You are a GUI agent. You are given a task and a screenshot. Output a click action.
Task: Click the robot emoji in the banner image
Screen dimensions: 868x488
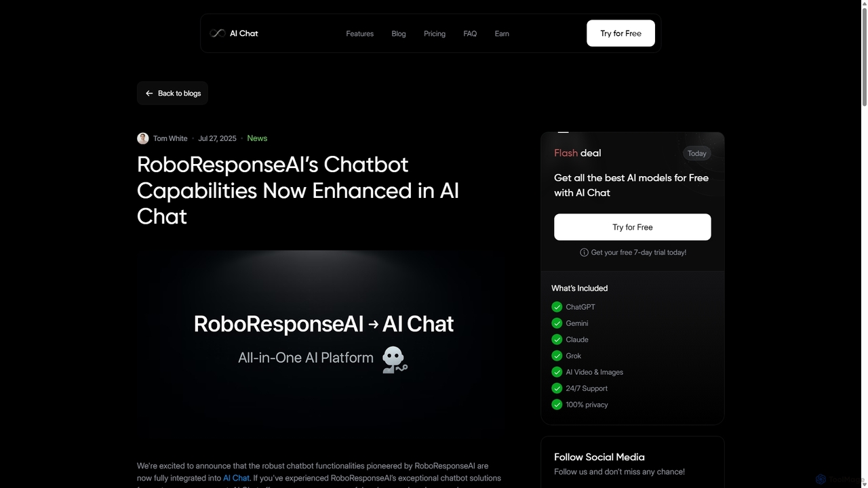394,359
